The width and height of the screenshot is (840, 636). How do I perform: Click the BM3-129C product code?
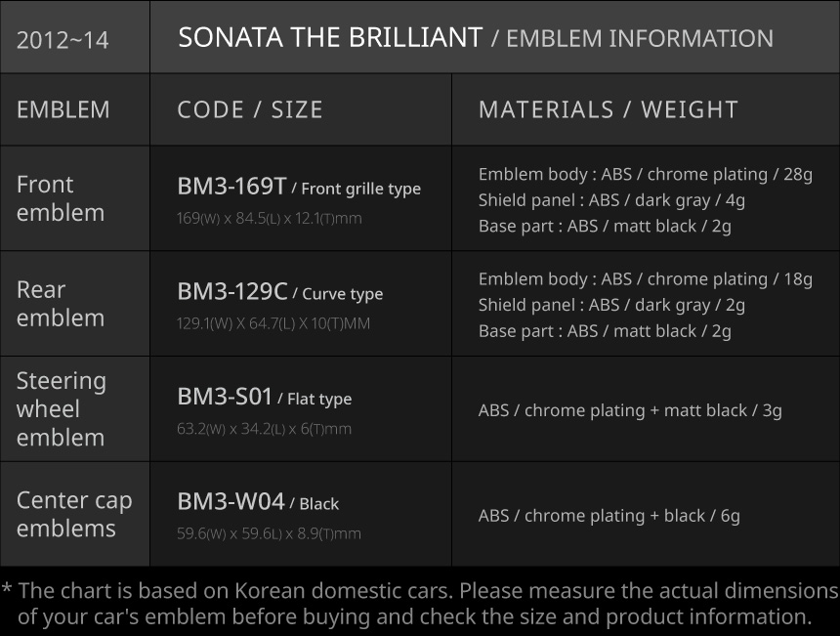[x=232, y=292]
